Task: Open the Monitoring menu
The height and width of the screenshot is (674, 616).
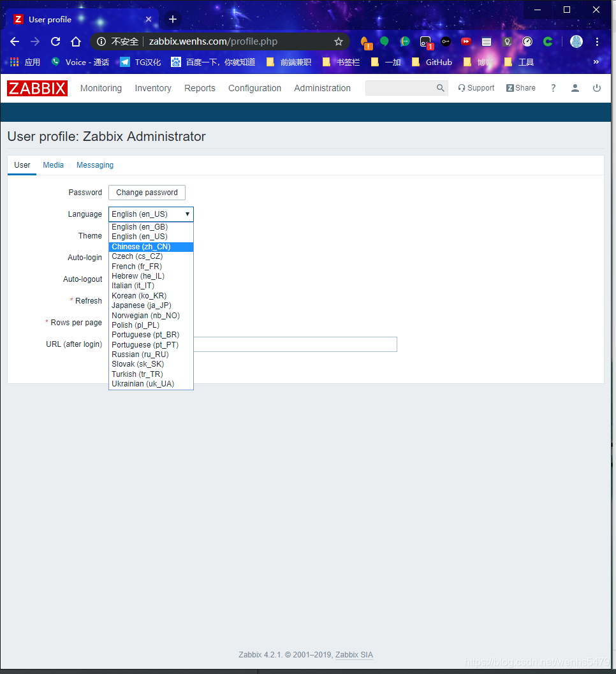Action: click(101, 88)
